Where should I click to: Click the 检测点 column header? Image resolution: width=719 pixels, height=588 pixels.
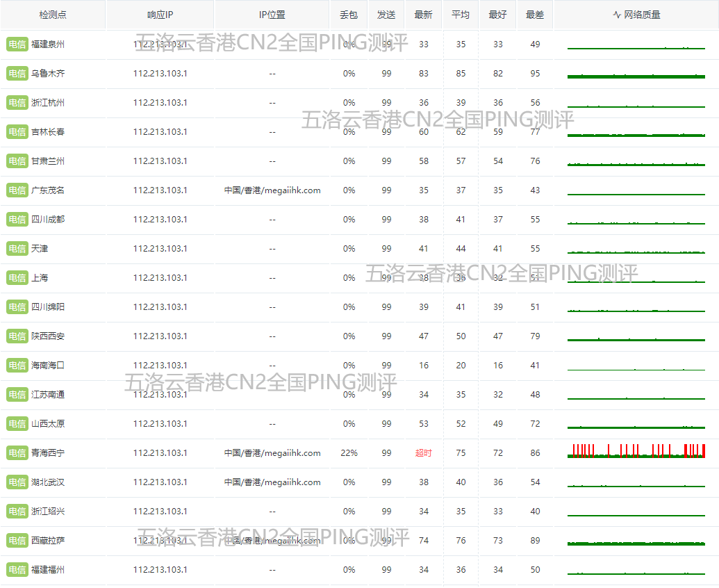53,15
